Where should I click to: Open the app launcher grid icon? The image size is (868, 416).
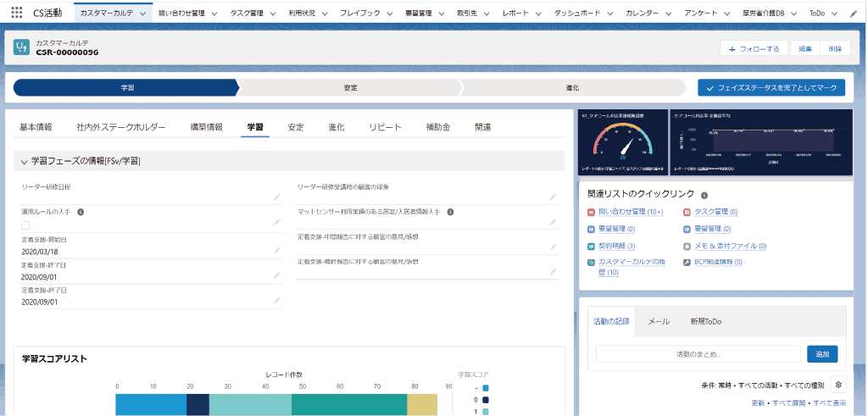(16, 12)
